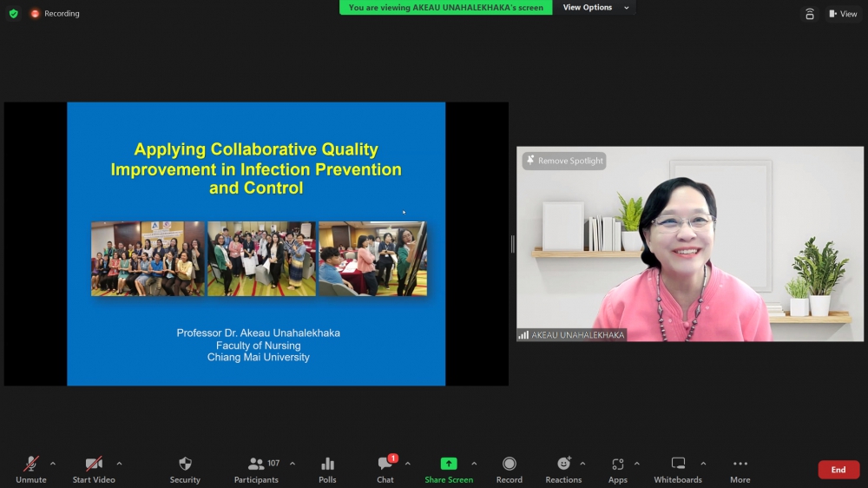This screenshot has width=868, height=488.
Task: Expand audio options arrow beside Unmute
Action: [53, 464]
